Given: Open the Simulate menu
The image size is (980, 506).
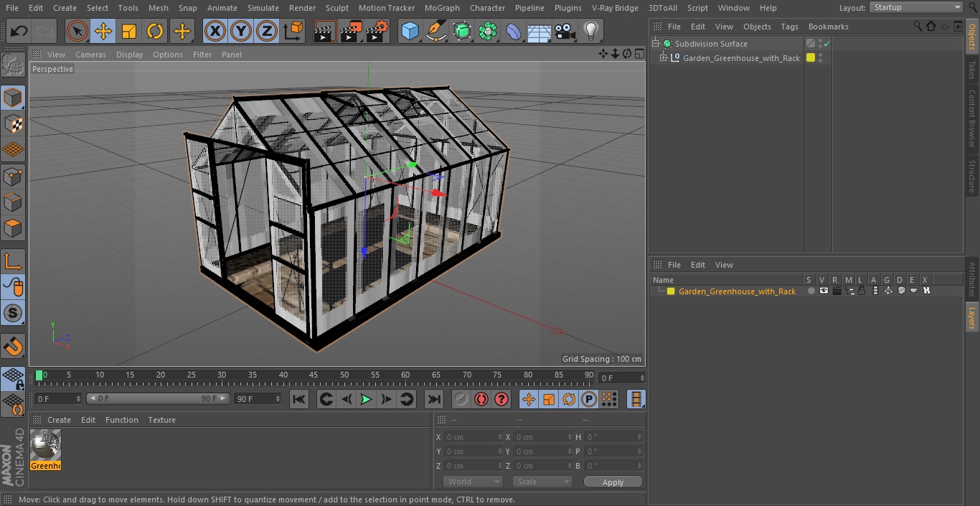Looking at the screenshot, I should point(263,8).
